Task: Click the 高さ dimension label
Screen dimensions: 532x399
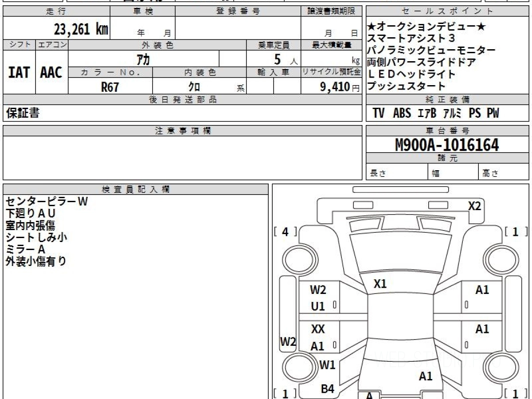Action: click(490, 173)
